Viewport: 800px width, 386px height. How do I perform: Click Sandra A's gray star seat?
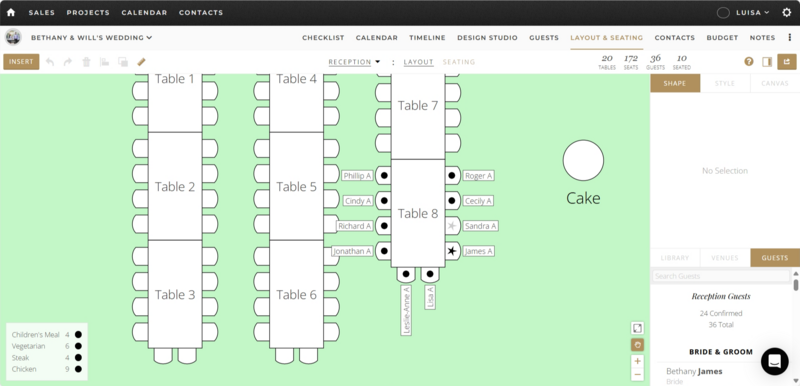coord(452,226)
